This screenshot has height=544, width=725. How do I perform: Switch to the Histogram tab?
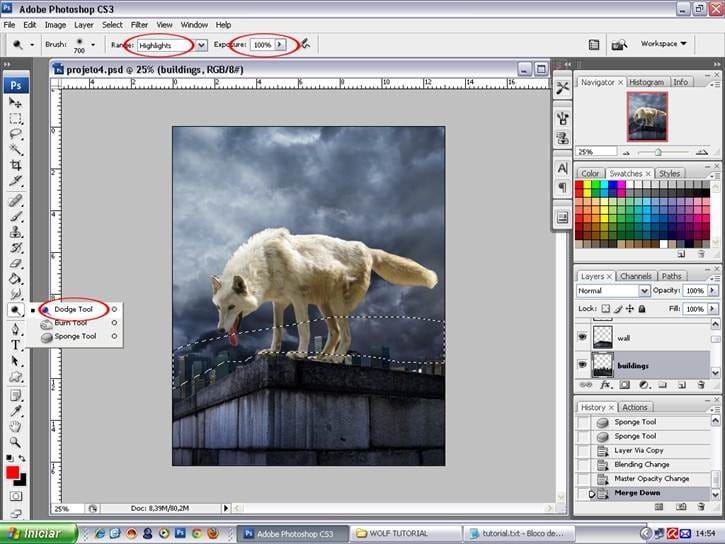[646, 82]
